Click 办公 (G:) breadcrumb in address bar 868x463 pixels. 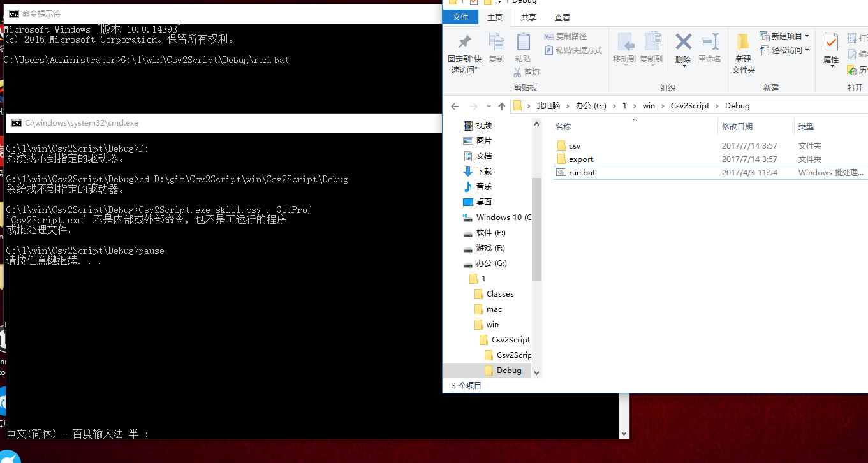coord(591,106)
